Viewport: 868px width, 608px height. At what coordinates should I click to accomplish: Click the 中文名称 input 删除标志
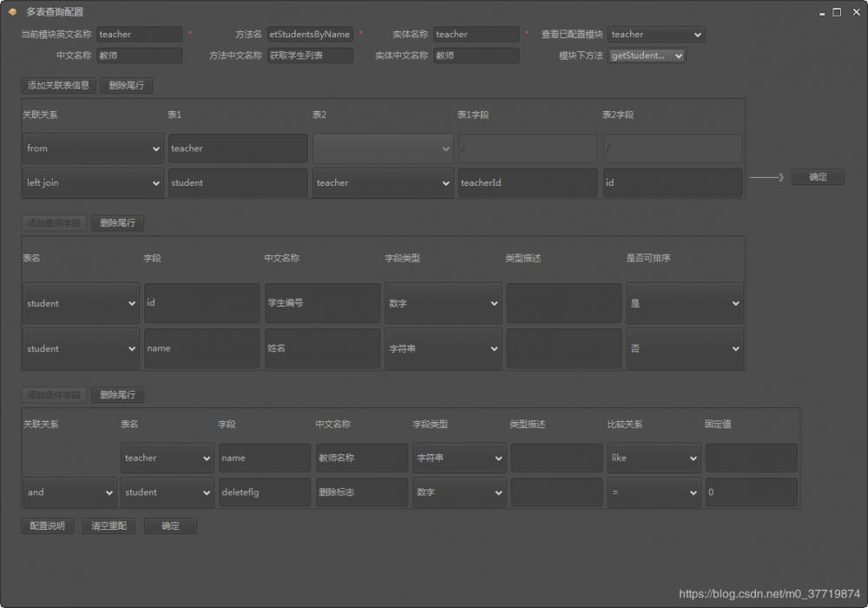362,492
